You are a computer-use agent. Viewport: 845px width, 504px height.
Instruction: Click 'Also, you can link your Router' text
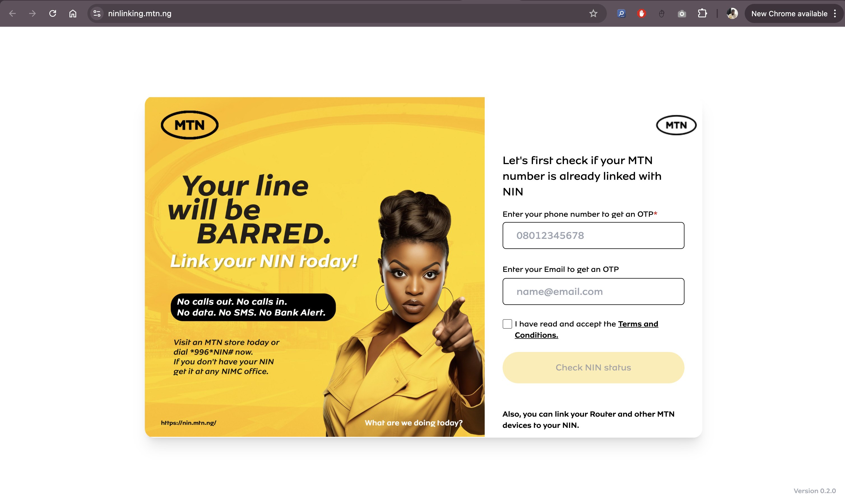point(588,419)
